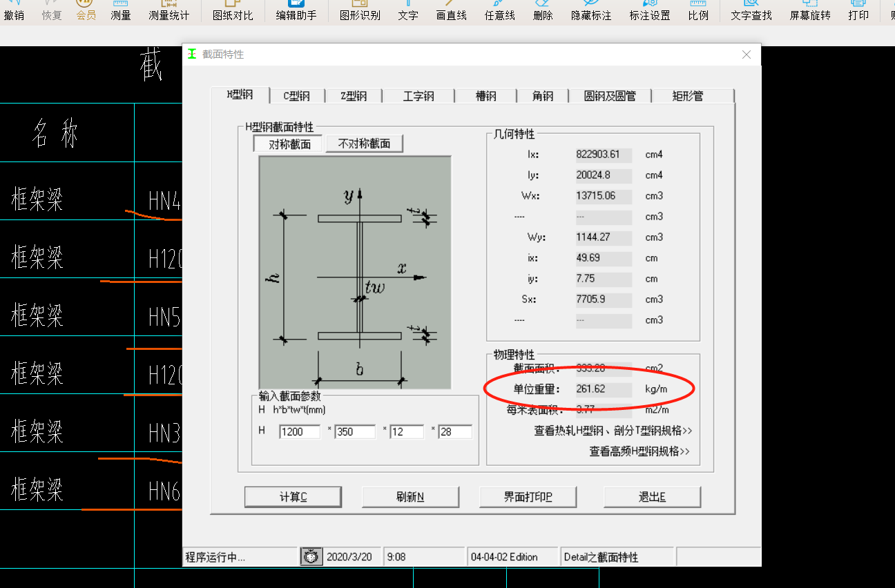Click the ix value 49.69

[604, 258]
